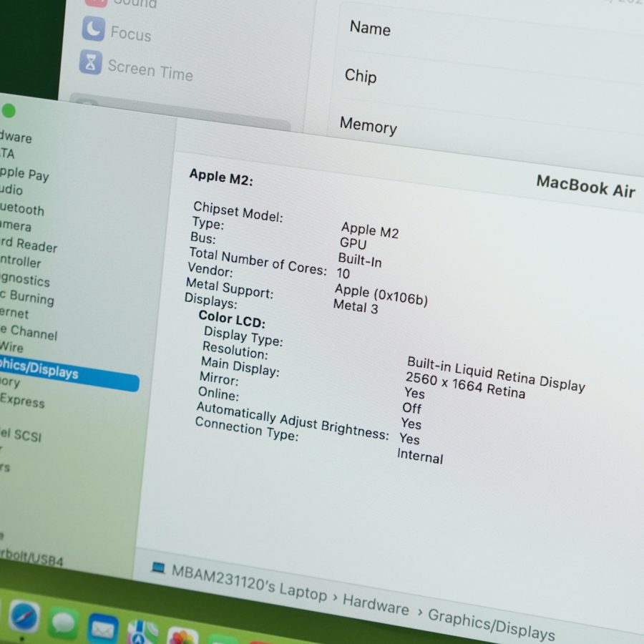
Task: Click the Display Type: label
Action: click(243, 336)
